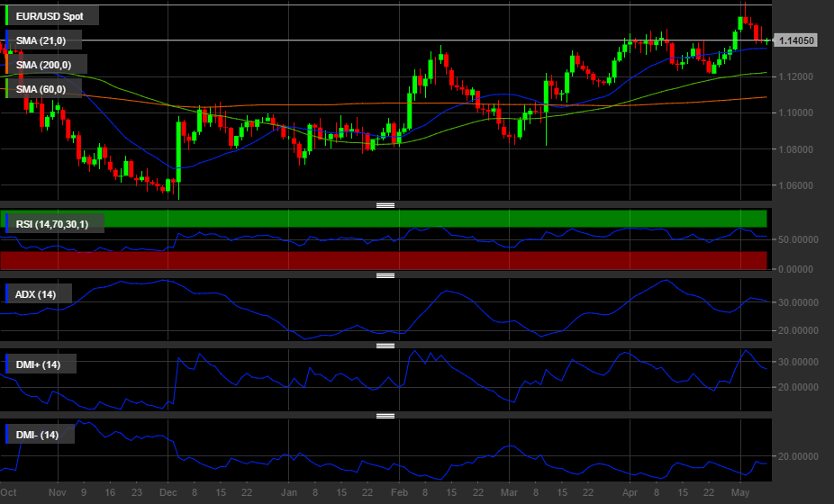Click the resize handle above the DMI- panel
Image resolution: width=834 pixels, height=504 pixels.
point(385,416)
